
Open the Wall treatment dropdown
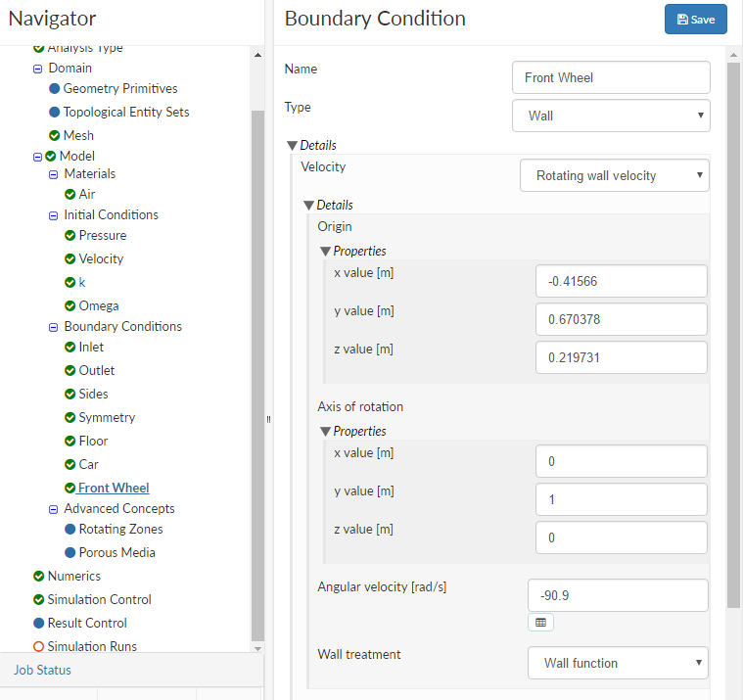coord(618,663)
